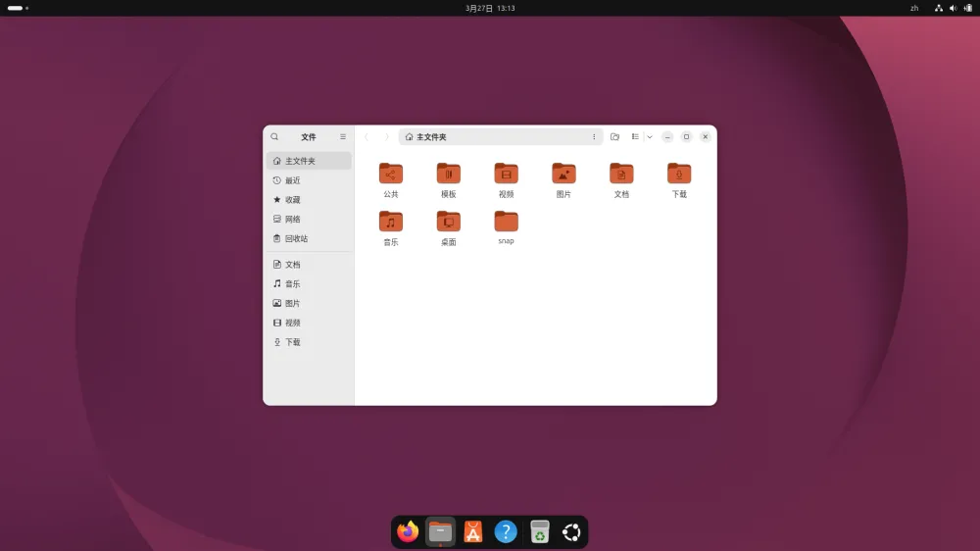Image resolution: width=980 pixels, height=551 pixels.
Task: Select 下载 bookmark in the sidebar
Action: click(309, 342)
